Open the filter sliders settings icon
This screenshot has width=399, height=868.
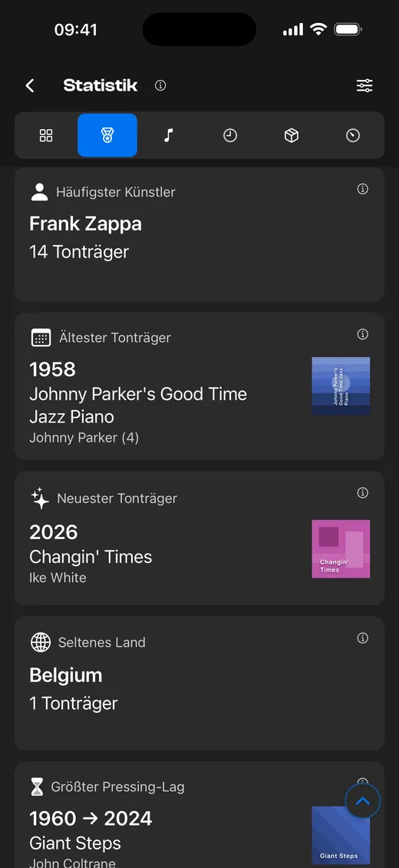click(x=364, y=85)
